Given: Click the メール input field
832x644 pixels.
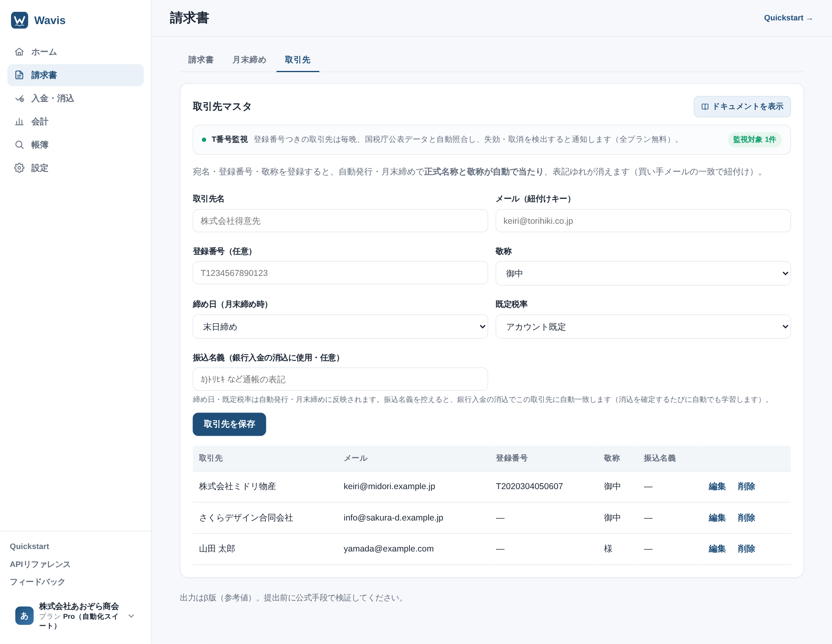Looking at the screenshot, I should 643,221.
